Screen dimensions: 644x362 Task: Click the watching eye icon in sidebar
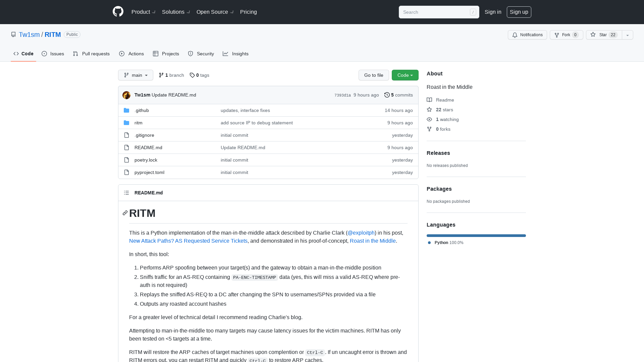click(x=429, y=119)
